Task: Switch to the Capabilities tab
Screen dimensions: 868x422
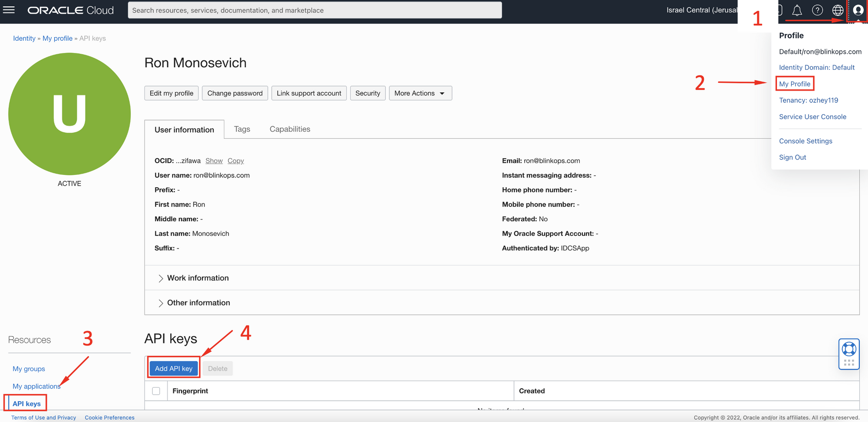Action: [290, 129]
